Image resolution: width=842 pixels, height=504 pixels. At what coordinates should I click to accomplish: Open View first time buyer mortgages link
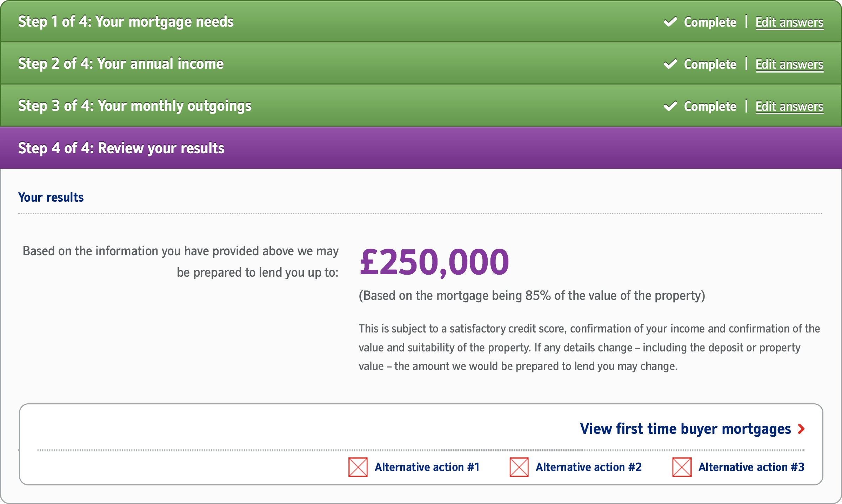point(685,429)
